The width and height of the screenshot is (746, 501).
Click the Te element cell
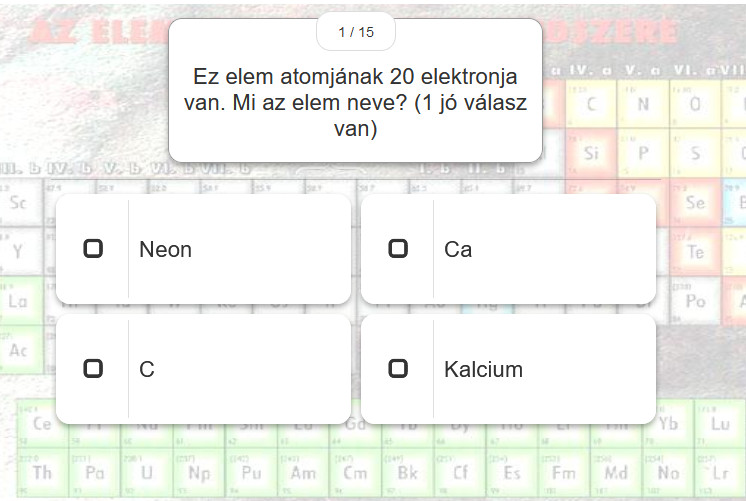click(695, 252)
